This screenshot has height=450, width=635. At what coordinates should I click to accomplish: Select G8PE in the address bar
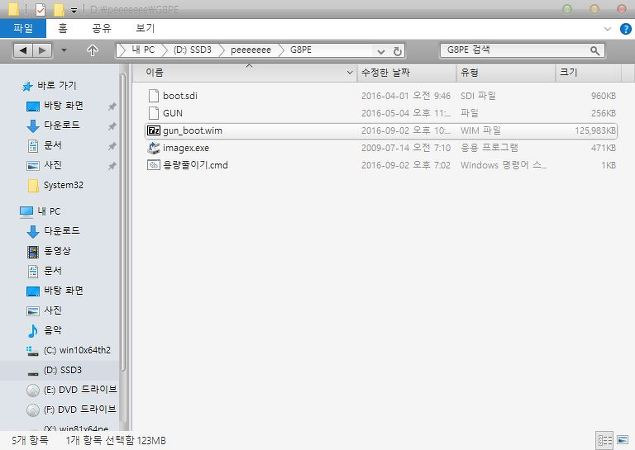pyautogui.click(x=301, y=50)
